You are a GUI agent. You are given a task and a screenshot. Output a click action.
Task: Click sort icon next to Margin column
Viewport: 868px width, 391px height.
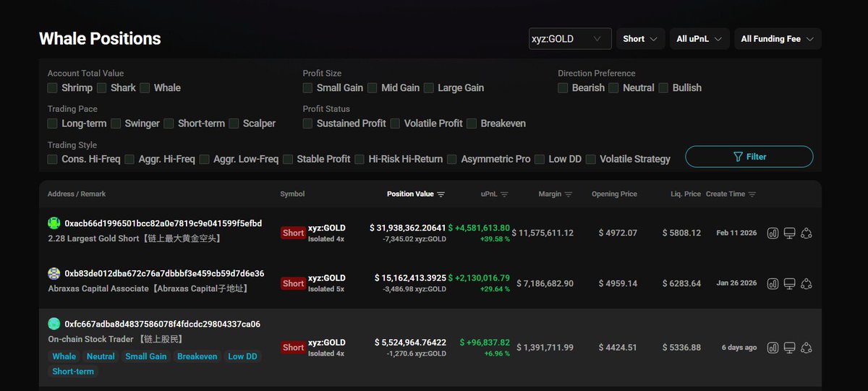569,194
